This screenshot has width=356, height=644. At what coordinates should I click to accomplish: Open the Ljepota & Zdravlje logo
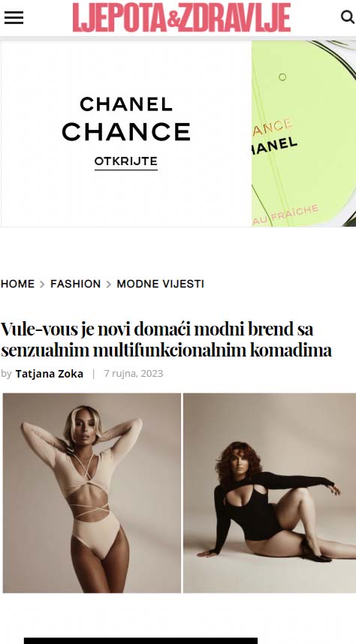point(181,17)
